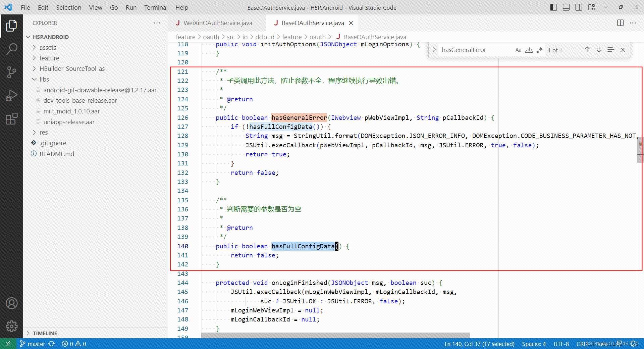The height and width of the screenshot is (349, 644).
Task: Close the find widget
Action: [623, 50]
